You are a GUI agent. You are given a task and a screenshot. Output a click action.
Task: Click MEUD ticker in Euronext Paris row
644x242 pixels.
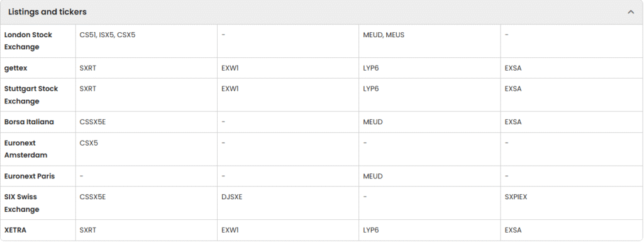pyautogui.click(x=373, y=176)
